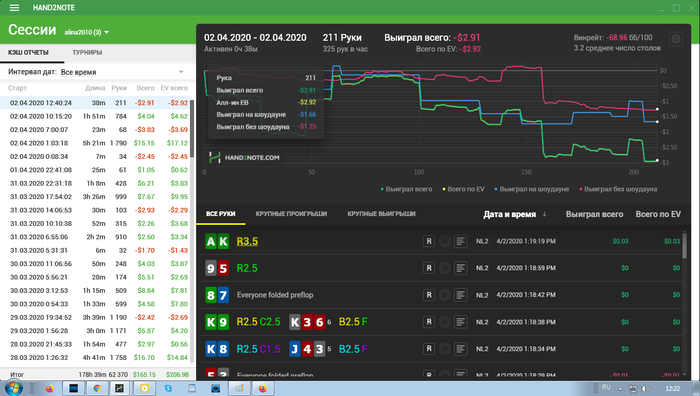Show hidden system tray icons arrow
Viewport: 700px width, 396px height.
coord(620,389)
